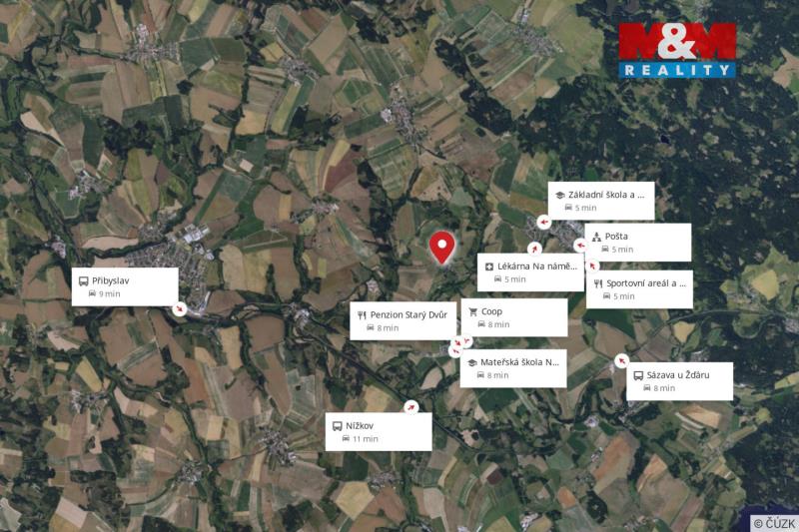Screen dimensions: 799x532
Task: Click the arrow marker left of Pošta
Action: 580,246
